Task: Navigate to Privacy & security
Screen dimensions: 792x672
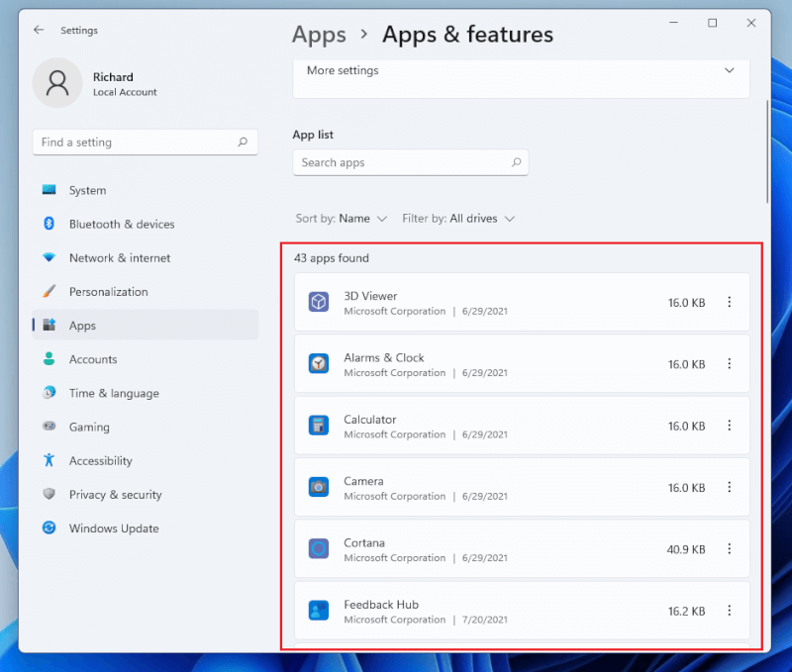Action: 115,495
